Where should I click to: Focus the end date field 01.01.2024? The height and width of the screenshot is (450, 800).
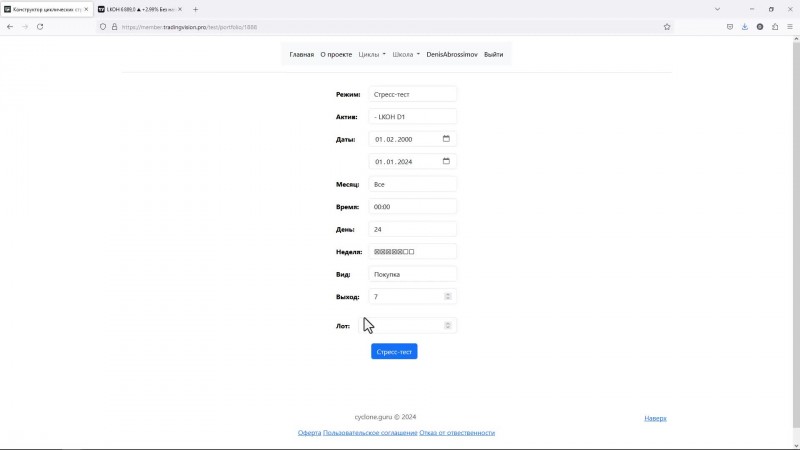point(413,161)
